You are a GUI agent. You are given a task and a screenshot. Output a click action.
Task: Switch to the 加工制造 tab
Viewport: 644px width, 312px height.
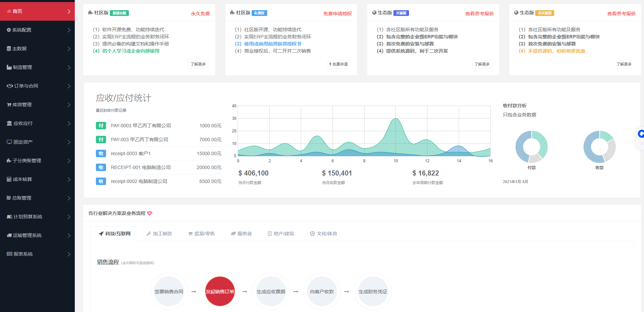pyautogui.click(x=159, y=234)
